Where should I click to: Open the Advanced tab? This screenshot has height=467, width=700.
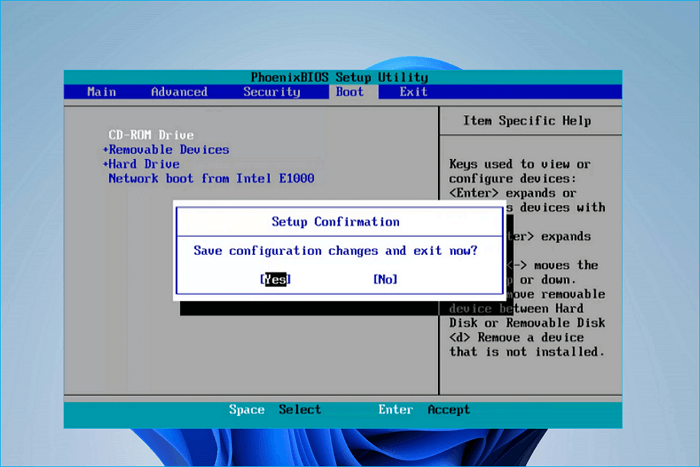(x=179, y=92)
